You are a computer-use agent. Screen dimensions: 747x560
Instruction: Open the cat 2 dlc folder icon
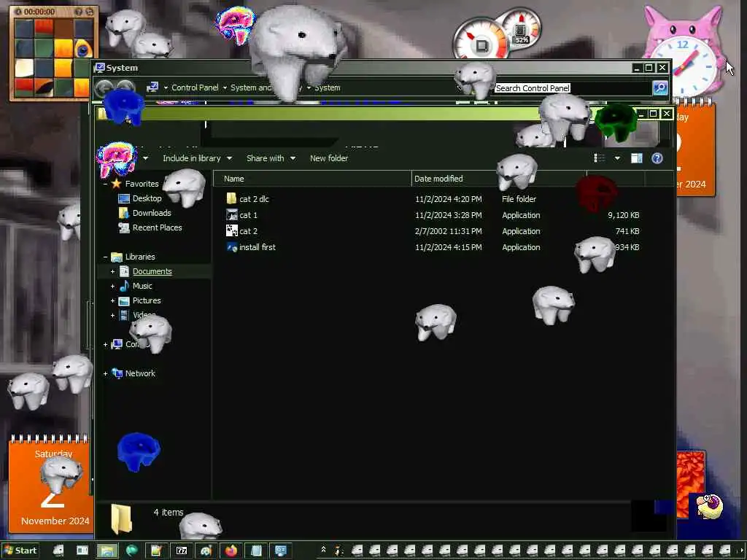[x=231, y=199]
